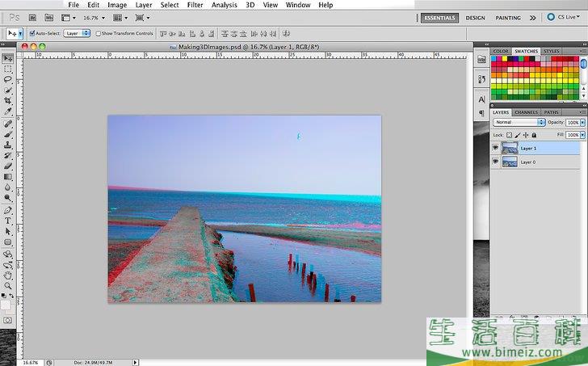Select the Crop tool
The width and height of the screenshot is (588, 366).
click(8, 101)
